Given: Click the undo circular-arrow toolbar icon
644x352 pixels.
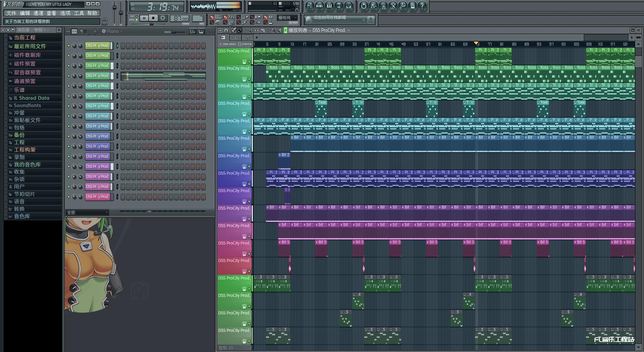Looking at the screenshot, I should click(364, 6).
